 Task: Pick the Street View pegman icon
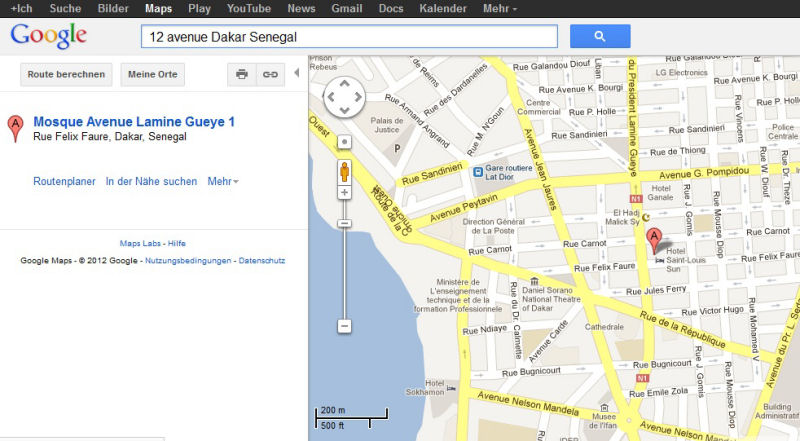pyautogui.click(x=344, y=172)
